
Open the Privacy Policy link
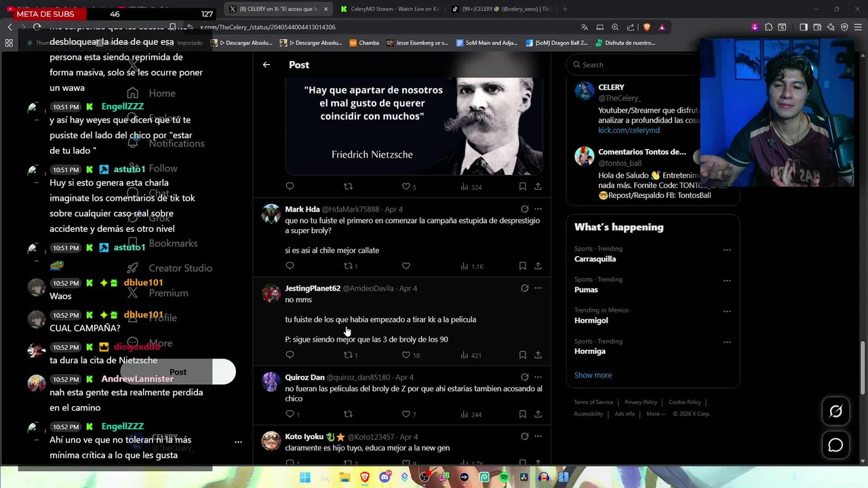641,402
